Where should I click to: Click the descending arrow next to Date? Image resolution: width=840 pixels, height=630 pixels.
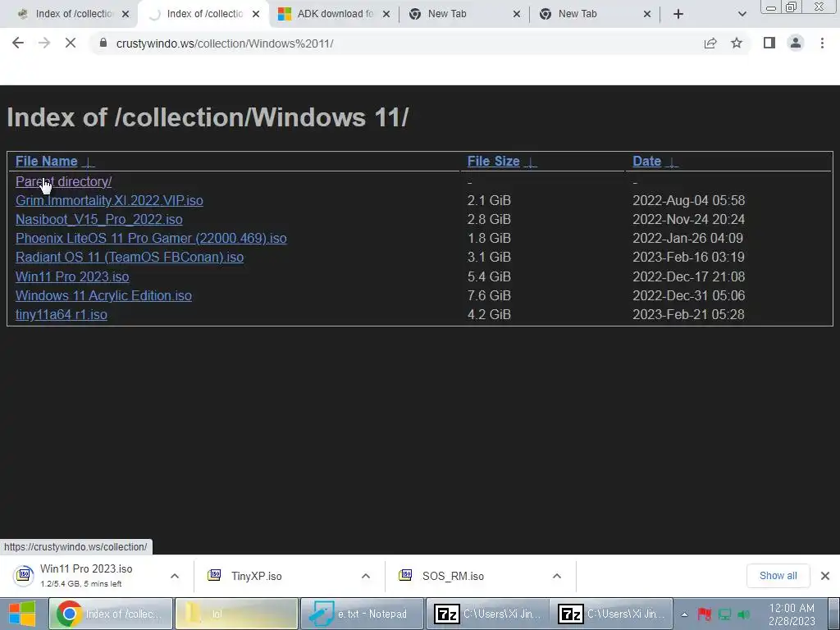[x=672, y=162]
